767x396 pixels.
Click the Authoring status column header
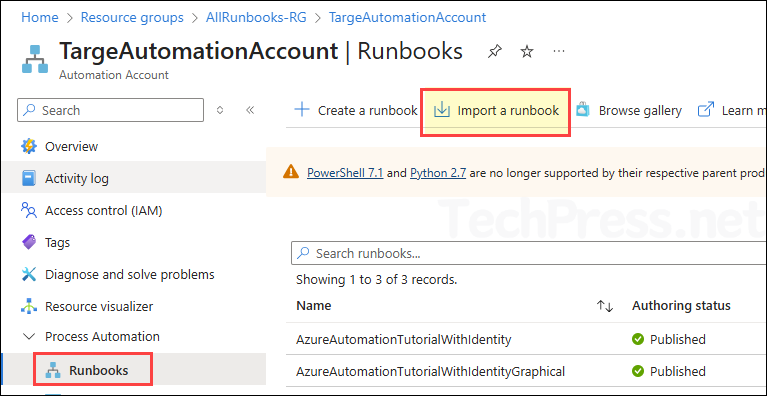coord(681,306)
